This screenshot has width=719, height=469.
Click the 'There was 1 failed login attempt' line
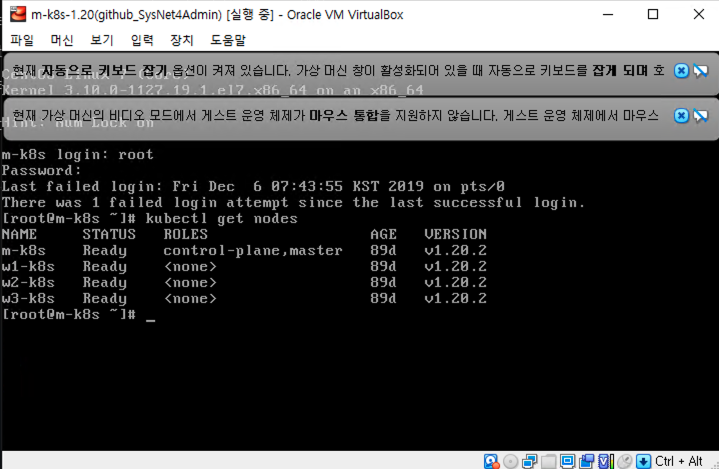[x=293, y=203]
